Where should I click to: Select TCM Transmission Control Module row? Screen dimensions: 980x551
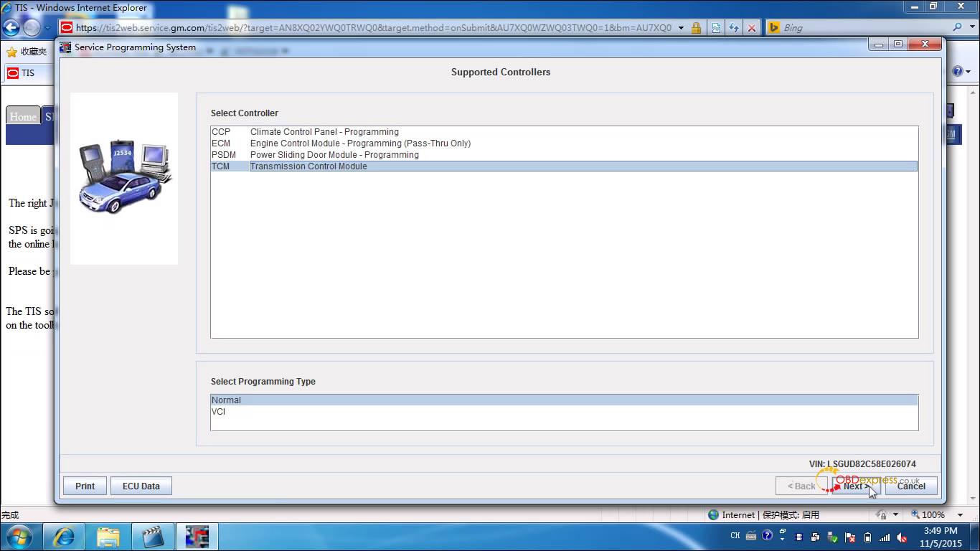coord(564,166)
